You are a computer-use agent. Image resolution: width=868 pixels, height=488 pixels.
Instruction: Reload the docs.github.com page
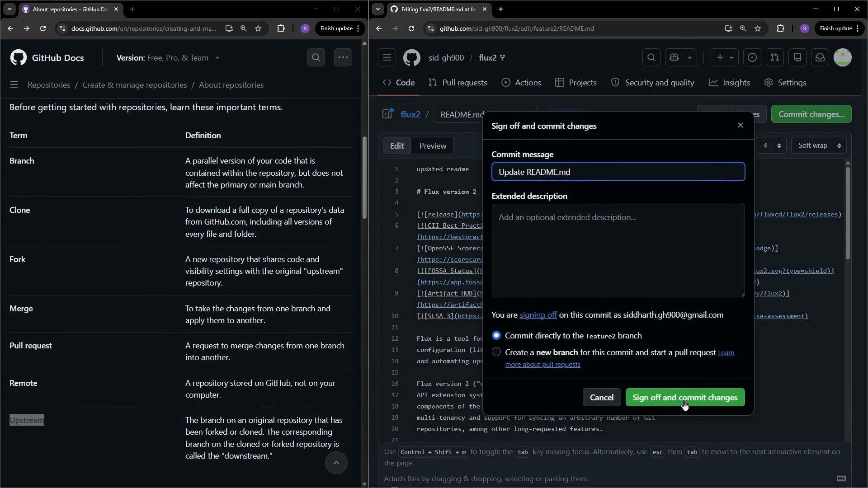coord(43,28)
